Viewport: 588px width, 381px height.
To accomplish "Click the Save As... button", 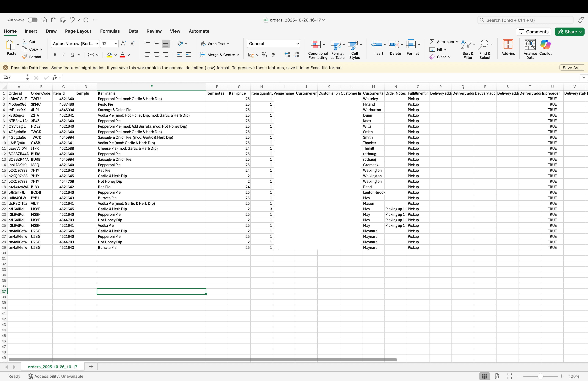I will [x=572, y=68].
